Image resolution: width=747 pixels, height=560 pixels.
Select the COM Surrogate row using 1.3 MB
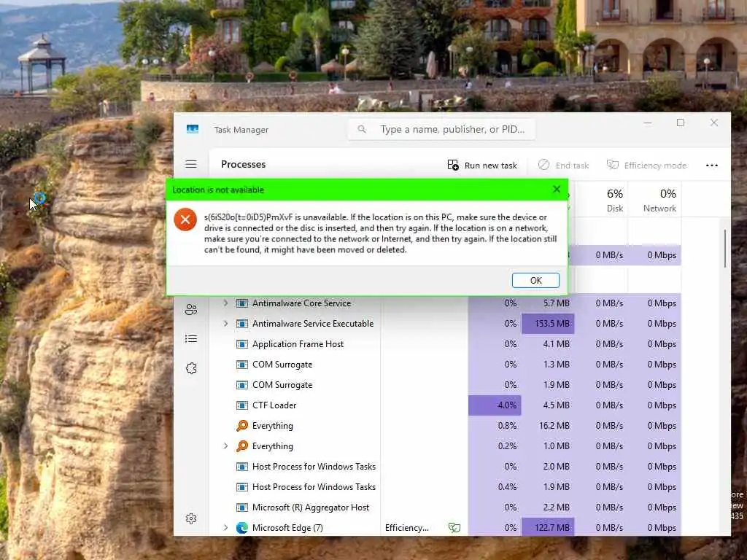point(282,365)
